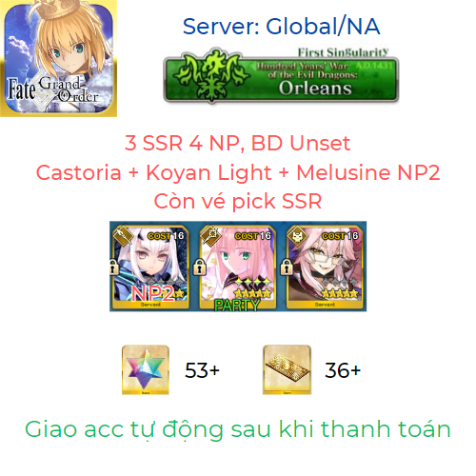
Task: Click the COST 16 label on Melusine
Action: [166, 236]
